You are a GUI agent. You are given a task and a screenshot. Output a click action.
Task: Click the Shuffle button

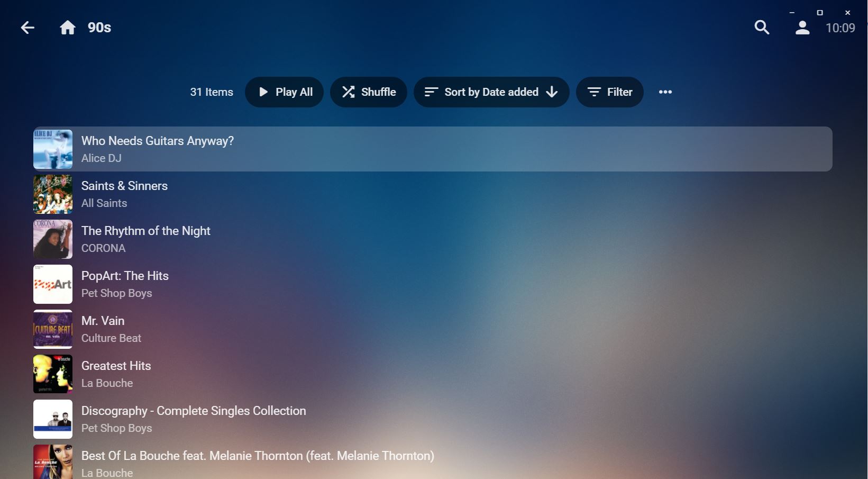[369, 92]
